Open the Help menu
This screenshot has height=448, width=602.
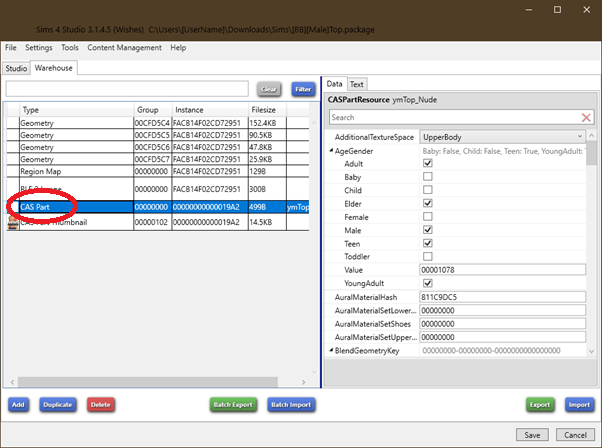[x=178, y=48]
